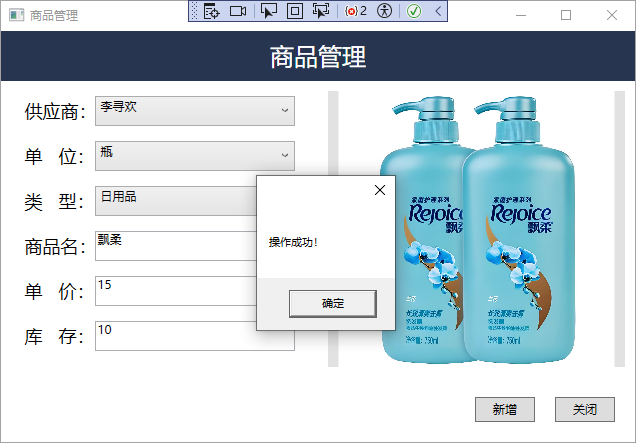Click the 单 位: label
Viewport: 636px width, 443px height.
point(55,157)
